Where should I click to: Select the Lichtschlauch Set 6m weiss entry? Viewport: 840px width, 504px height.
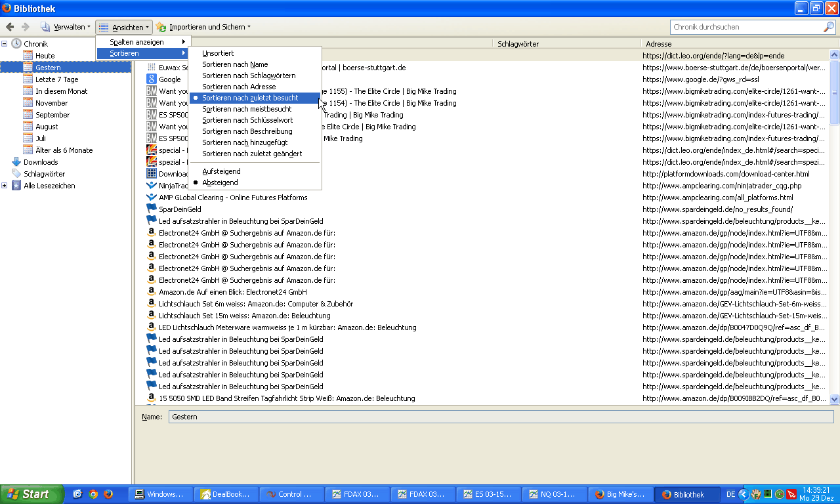point(256,304)
